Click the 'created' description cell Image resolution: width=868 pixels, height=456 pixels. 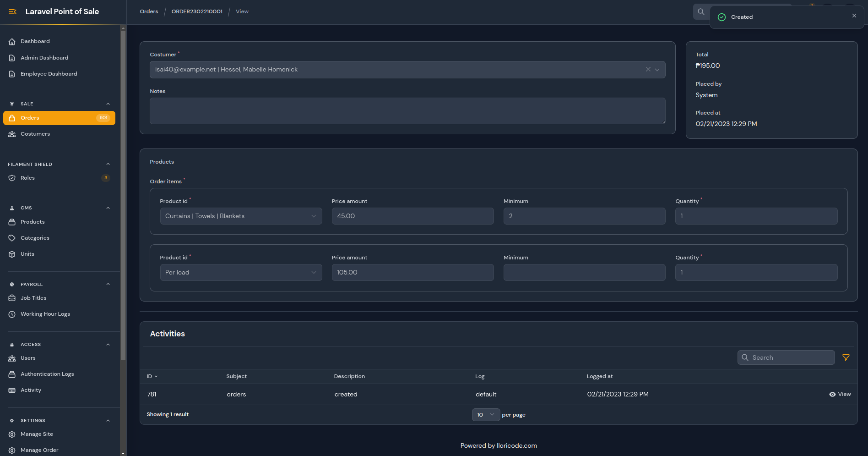(346, 394)
